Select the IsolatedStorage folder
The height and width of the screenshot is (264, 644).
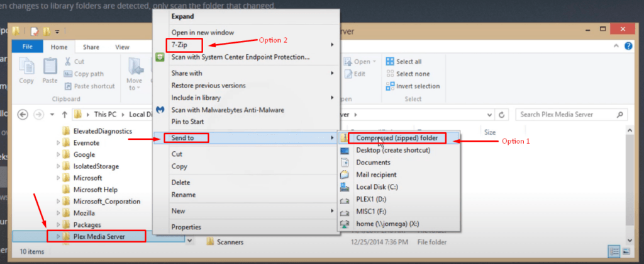coord(91,166)
